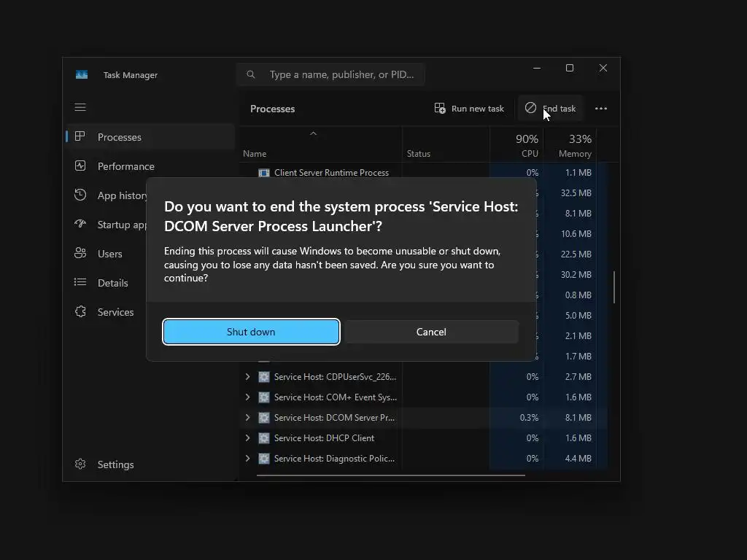This screenshot has height=560, width=747.
Task: Click the CDPUserSvc service gear icon
Action: [x=264, y=377]
